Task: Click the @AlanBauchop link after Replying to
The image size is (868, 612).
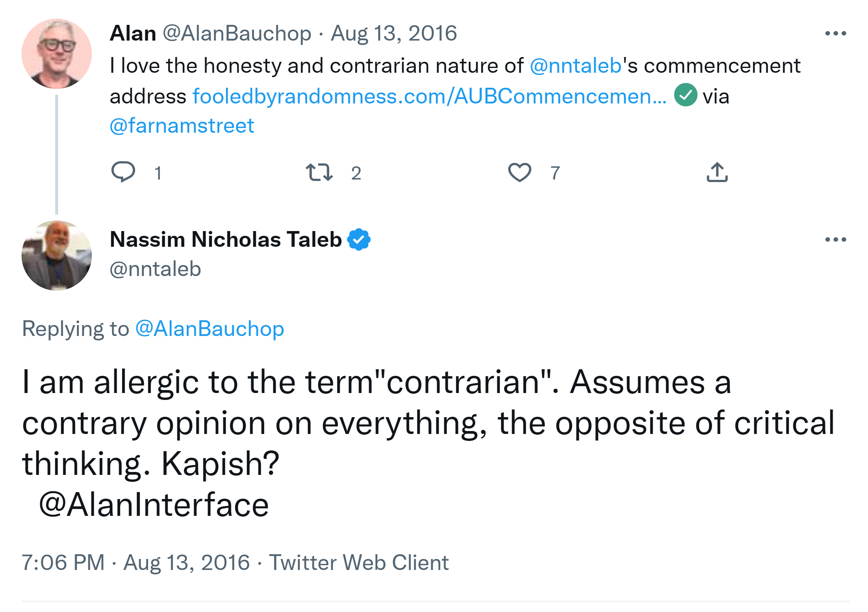Action: click(210, 329)
